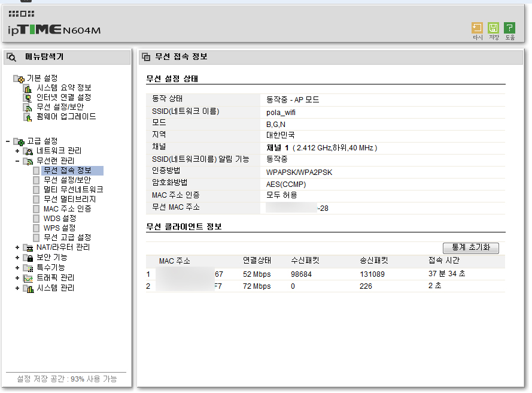Click the WPAPSK/WPA2PSK authentication value
The height and width of the screenshot is (393, 532).
299,172
